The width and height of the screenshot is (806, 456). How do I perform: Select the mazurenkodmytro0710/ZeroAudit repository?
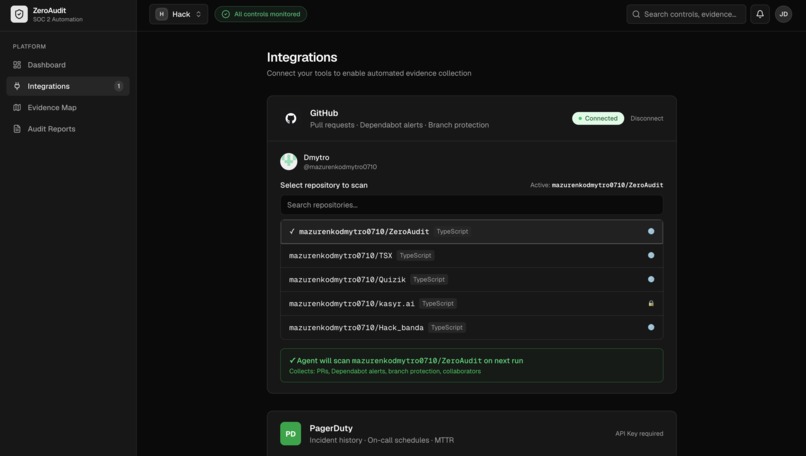click(471, 231)
